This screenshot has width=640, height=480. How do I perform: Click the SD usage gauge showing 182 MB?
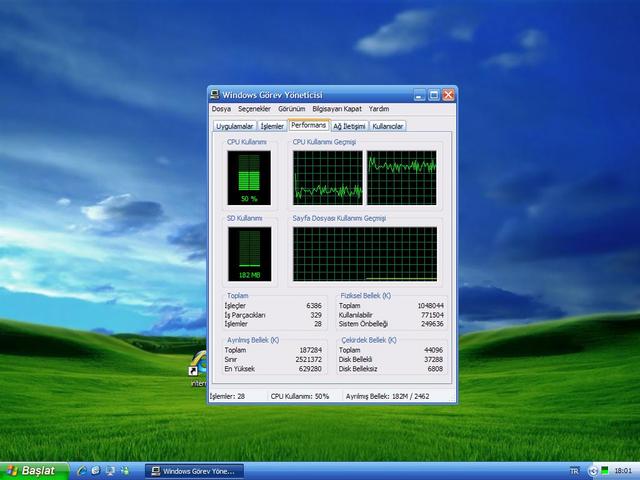(248, 254)
